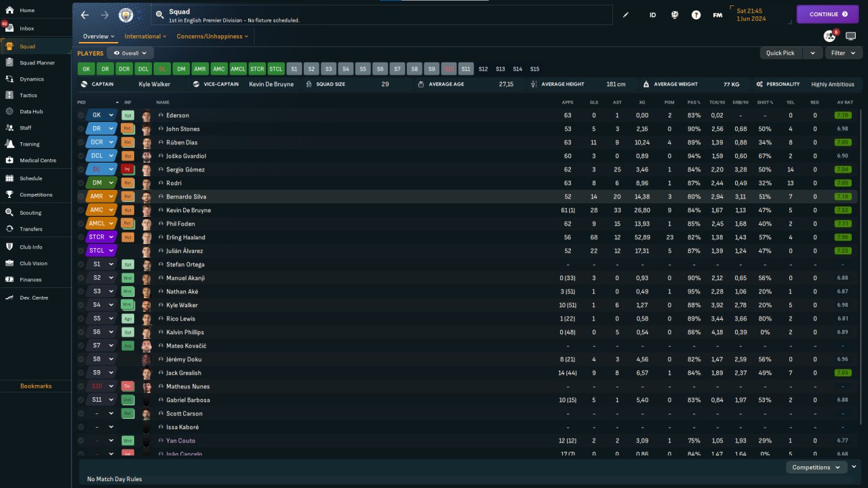
Task: Open the Filter dropdown
Action: (844, 53)
